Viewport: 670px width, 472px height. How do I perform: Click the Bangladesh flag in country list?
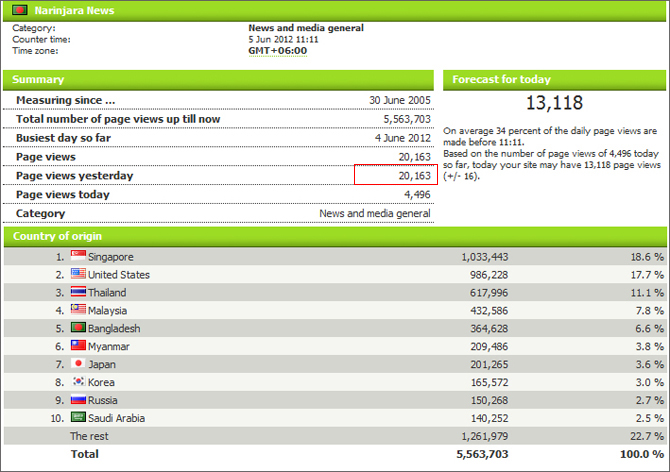[x=77, y=328]
